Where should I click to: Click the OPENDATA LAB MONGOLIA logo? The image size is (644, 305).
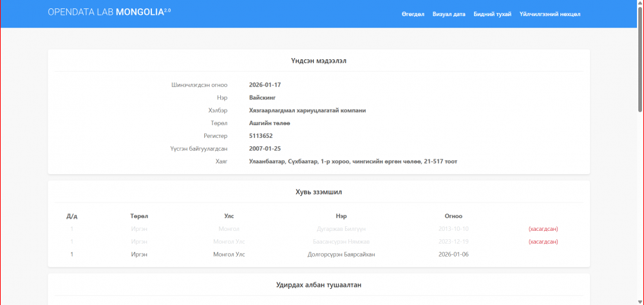[109, 12]
